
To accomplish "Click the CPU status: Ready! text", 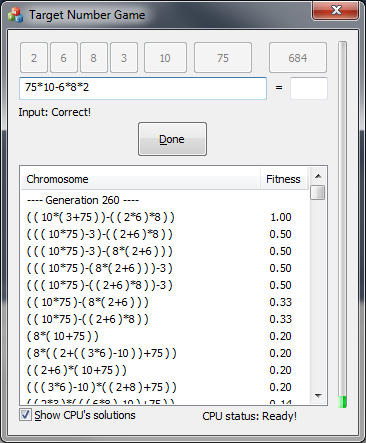I will pyautogui.click(x=249, y=416).
